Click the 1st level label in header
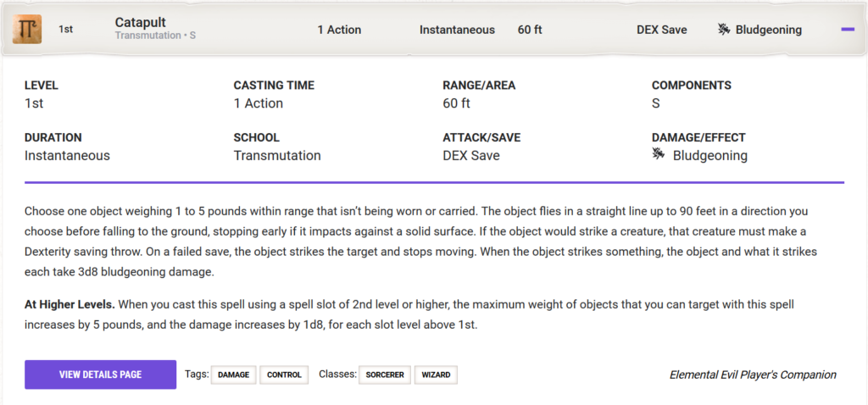Viewport: 868px width, 405px height. pyautogui.click(x=65, y=30)
